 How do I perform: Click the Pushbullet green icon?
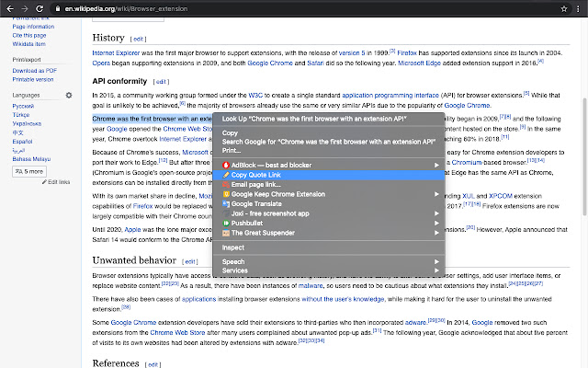226,224
